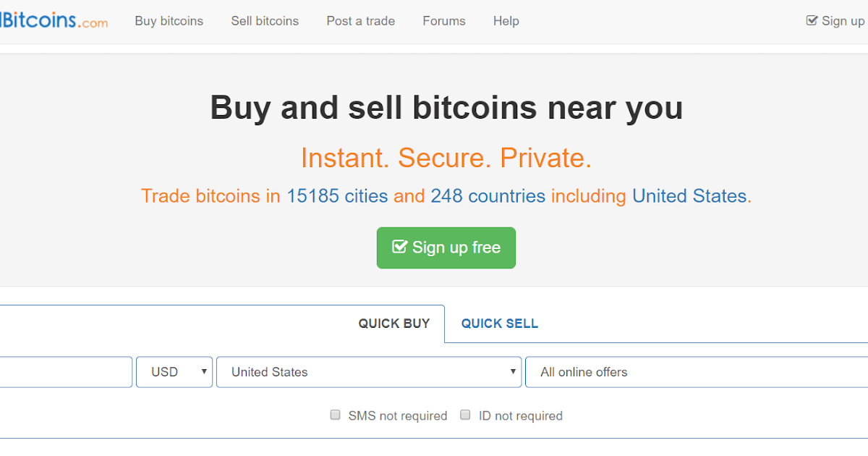Screen dimensions: 868x456
Task: Click the checkmark icon beside Sign up
Action: (812, 20)
